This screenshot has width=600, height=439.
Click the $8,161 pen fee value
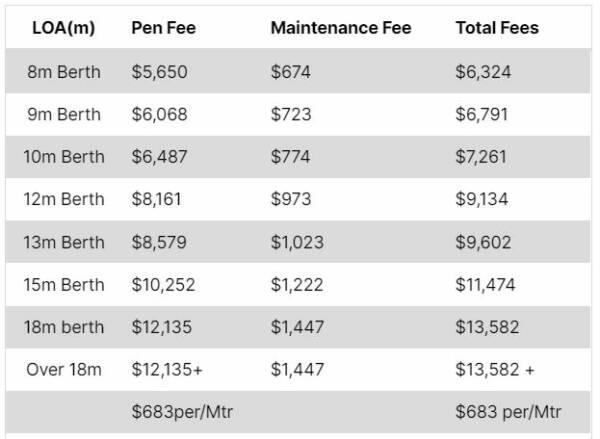point(156,199)
